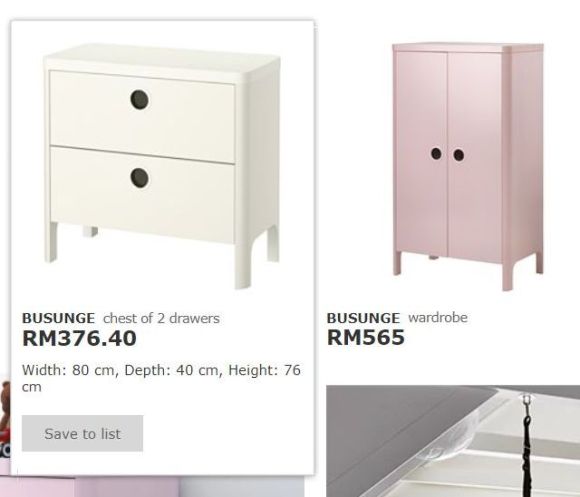Click the round handle of the top drawer
This screenshot has width=580, height=497.
click(x=140, y=100)
